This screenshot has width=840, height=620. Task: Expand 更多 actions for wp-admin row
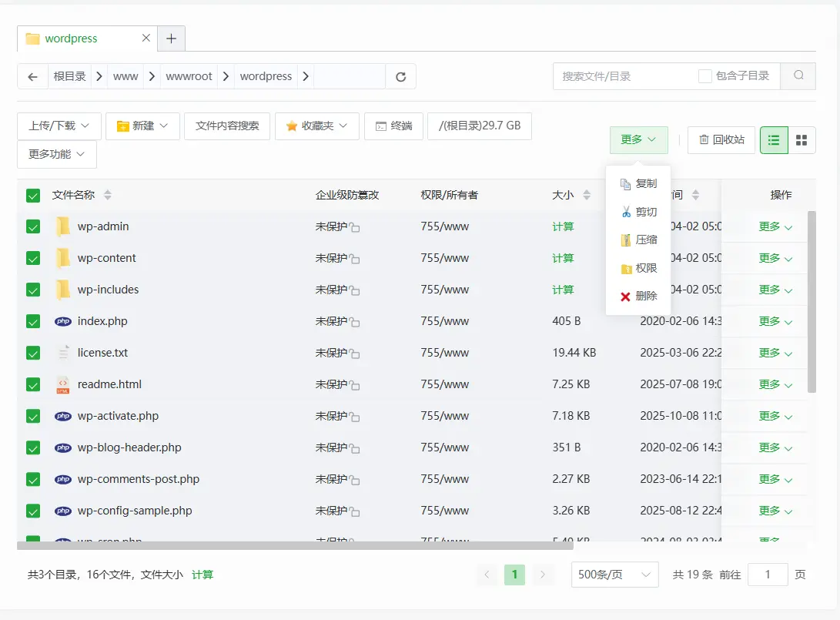point(775,226)
